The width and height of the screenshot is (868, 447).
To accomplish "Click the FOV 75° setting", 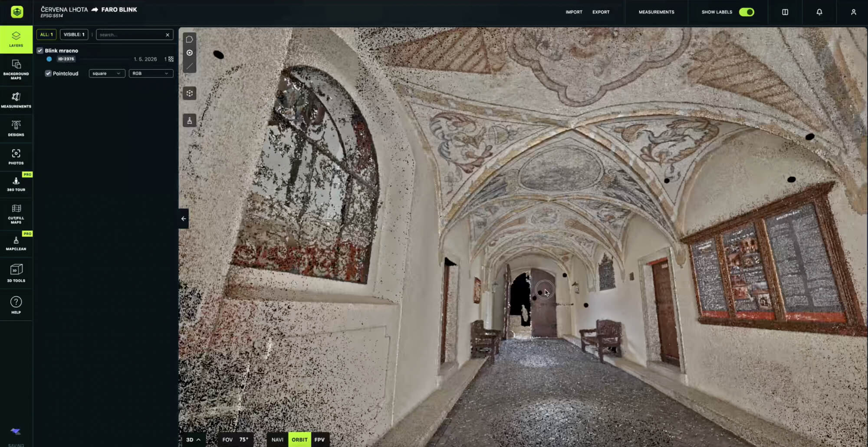I will click(235, 440).
